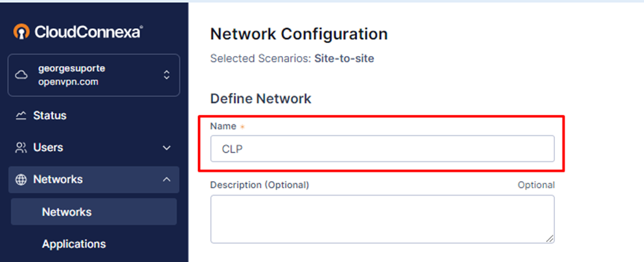Click the Users people icon in sidebar

click(x=21, y=148)
